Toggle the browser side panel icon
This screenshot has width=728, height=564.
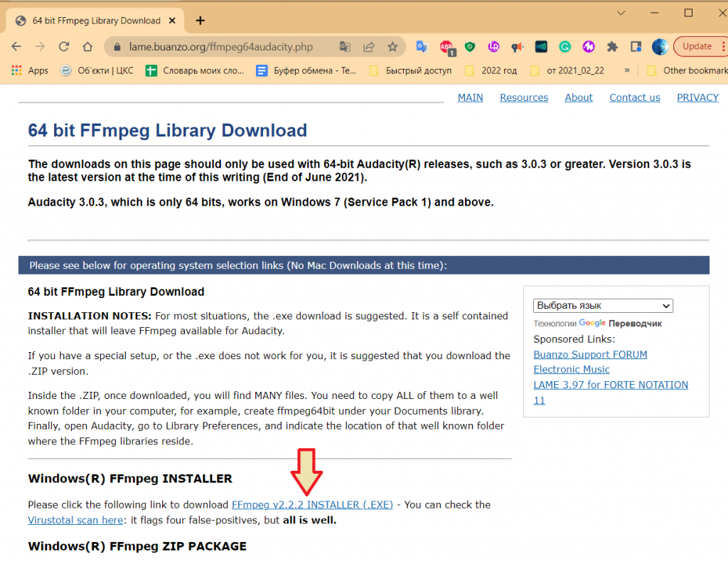(x=636, y=46)
